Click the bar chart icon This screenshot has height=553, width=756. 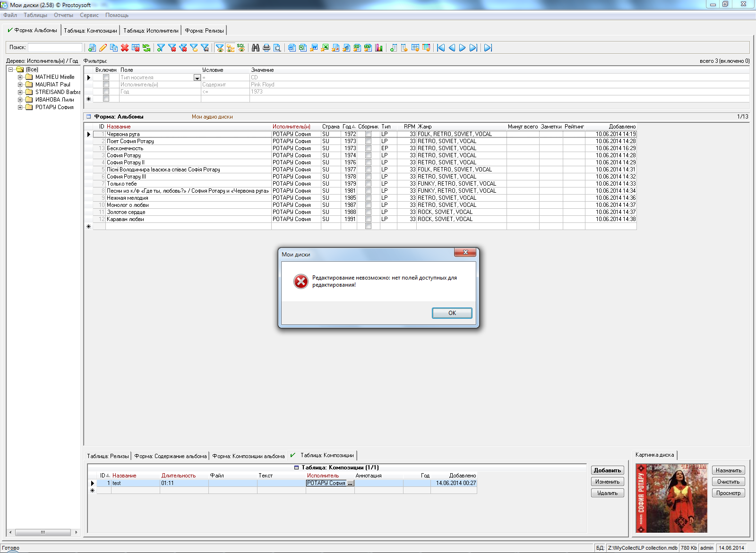click(x=379, y=48)
